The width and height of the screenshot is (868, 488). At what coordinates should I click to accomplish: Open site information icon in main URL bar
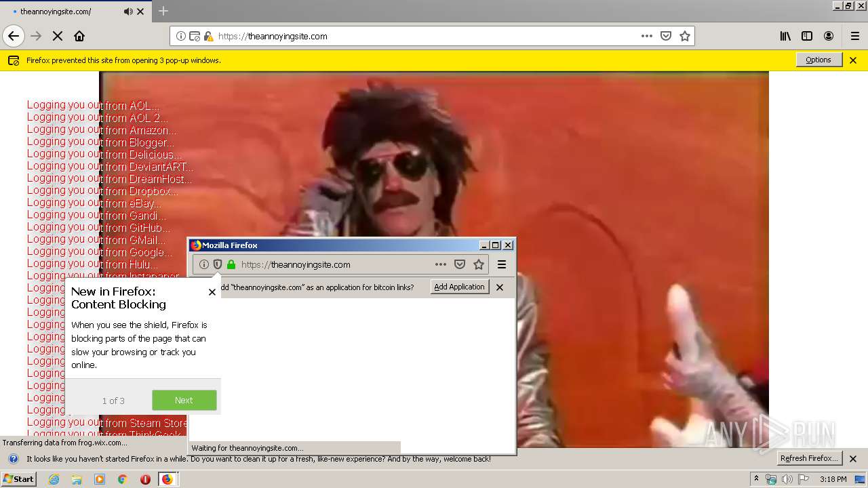(181, 36)
